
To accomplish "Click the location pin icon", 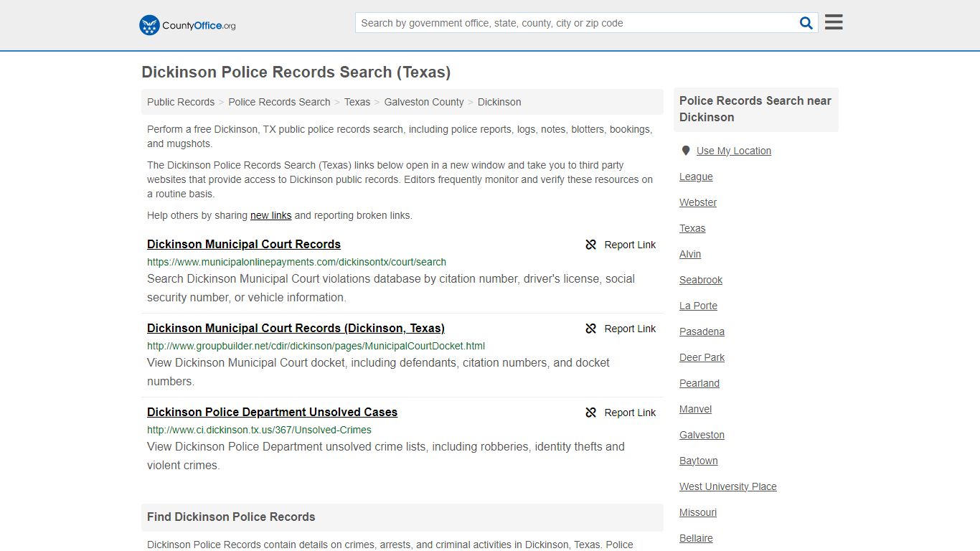I will (686, 151).
